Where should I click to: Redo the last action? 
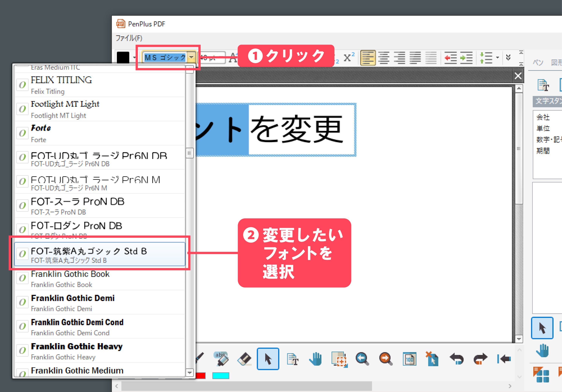point(480,359)
